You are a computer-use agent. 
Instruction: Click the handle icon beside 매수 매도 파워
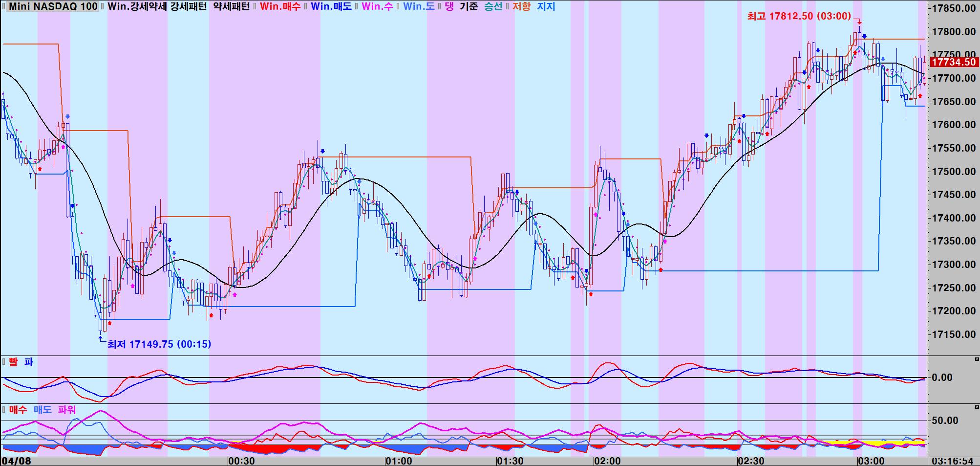click(4, 410)
